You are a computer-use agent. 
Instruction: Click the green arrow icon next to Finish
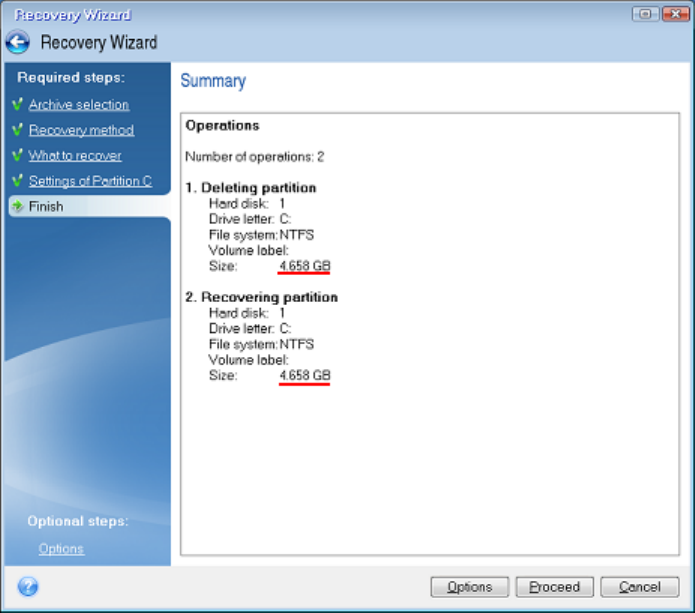(x=17, y=206)
